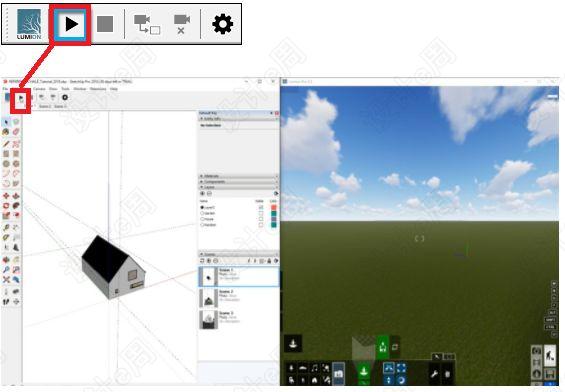Click the red Layer0 color swatch
Viewport: 565px width, 392px height.
274,208
